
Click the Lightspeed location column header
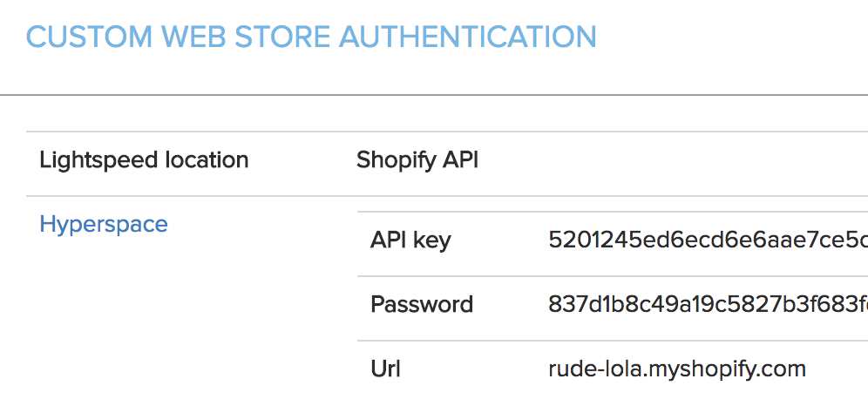click(144, 160)
